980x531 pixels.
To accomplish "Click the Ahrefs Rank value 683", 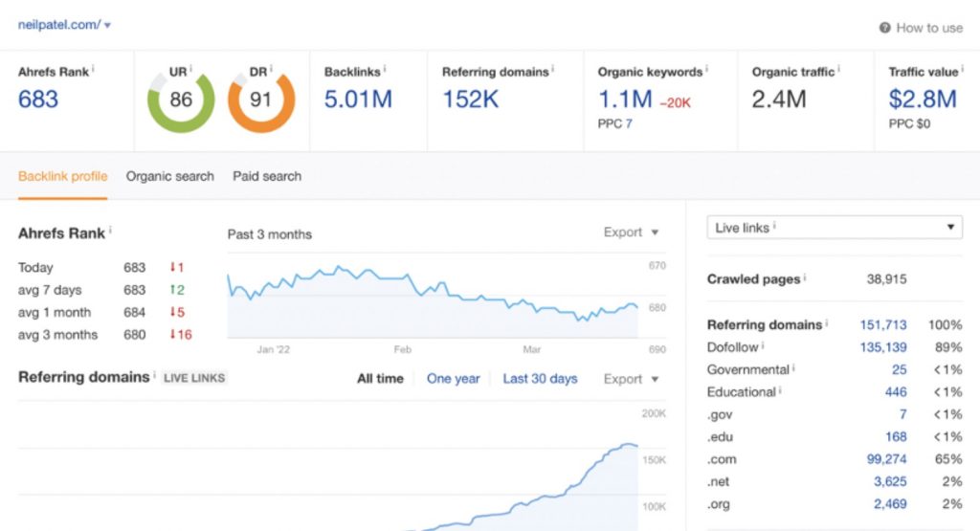I will pyautogui.click(x=38, y=100).
